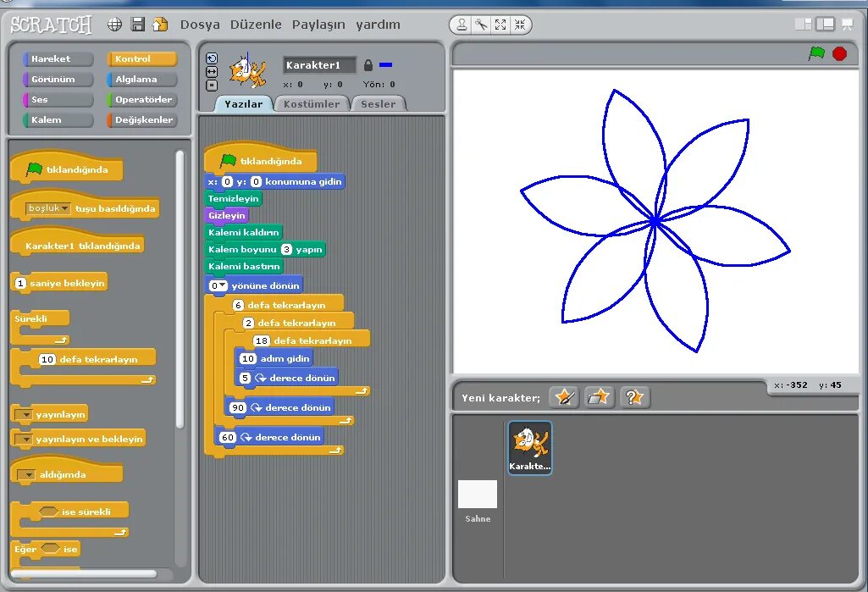Open the aldığımda message dropdown
This screenshot has width=868, height=592.
tap(26, 474)
